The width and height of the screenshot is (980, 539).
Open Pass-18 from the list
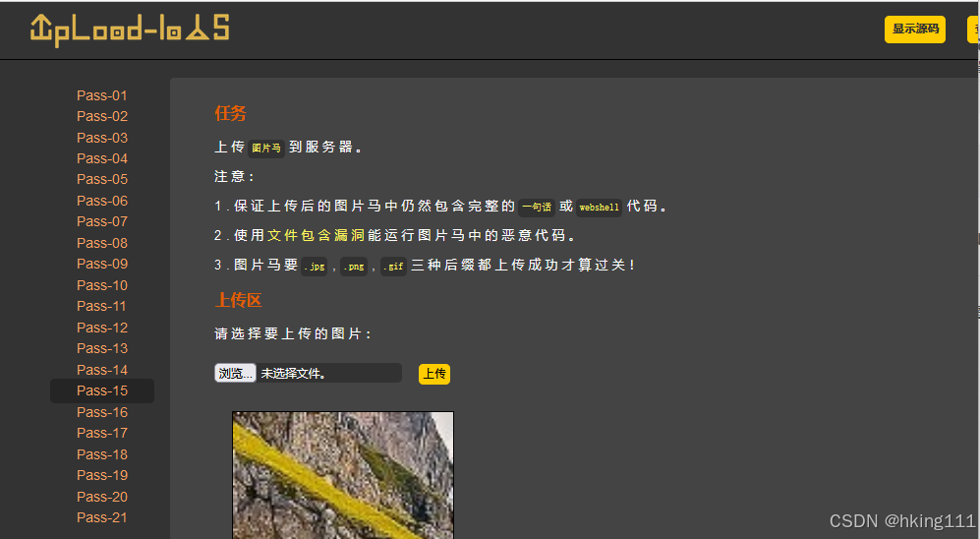click(102, 454)
